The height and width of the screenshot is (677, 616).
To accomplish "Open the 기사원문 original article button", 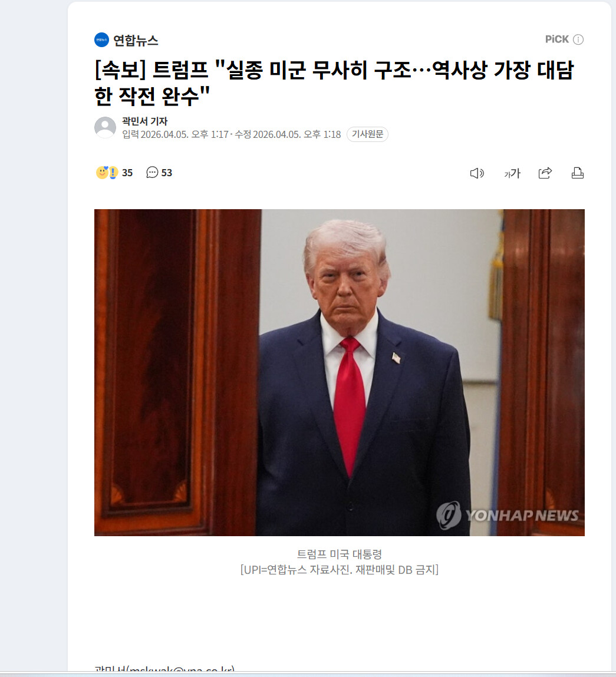I will pos(367,134).
